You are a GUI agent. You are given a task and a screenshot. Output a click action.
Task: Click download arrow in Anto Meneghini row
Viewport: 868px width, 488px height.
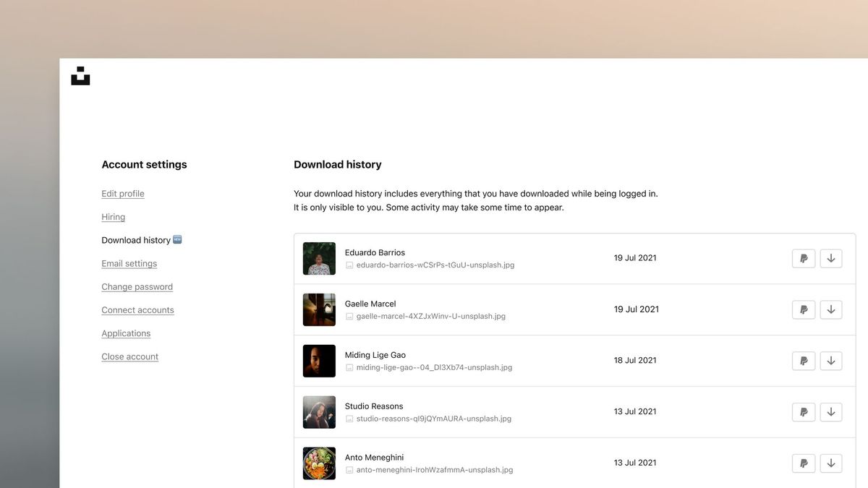pos(831,463)
